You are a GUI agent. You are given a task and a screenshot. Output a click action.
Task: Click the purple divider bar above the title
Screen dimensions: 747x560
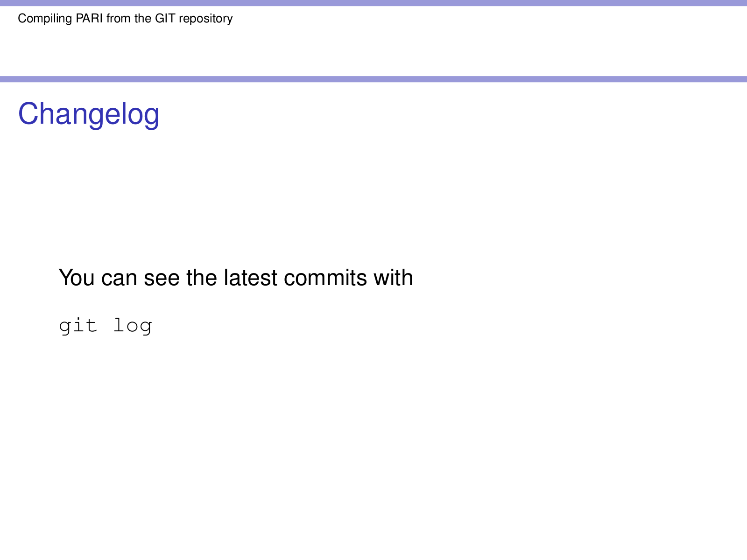point(373,79)
